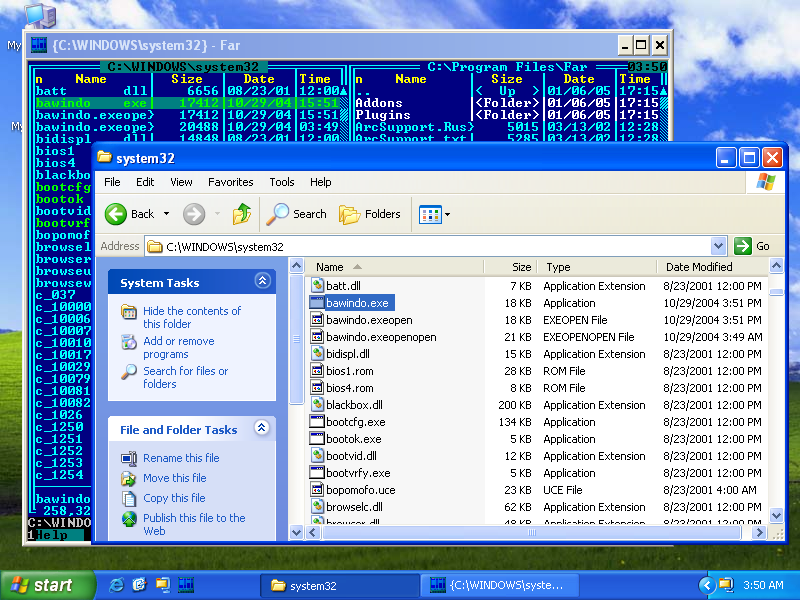800x600 pixels.
Task: Sort files by the Size column header
Action: tap(510, 267)
